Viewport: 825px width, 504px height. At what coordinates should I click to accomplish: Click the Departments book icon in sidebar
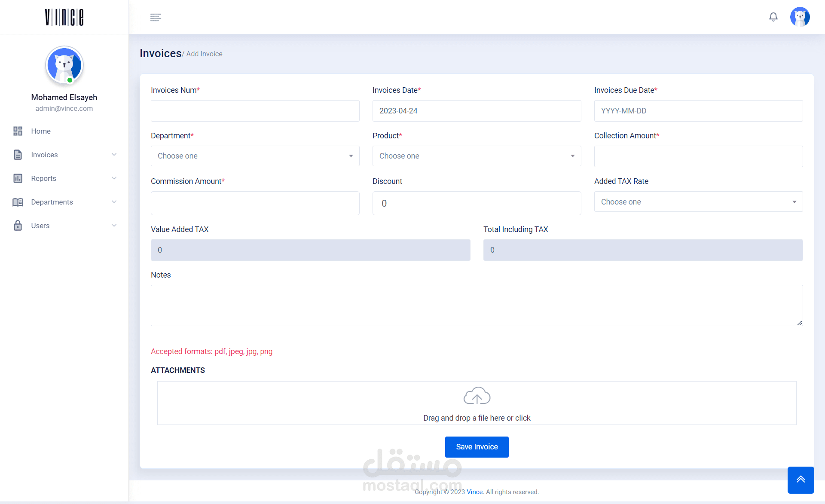click(18, 202)
